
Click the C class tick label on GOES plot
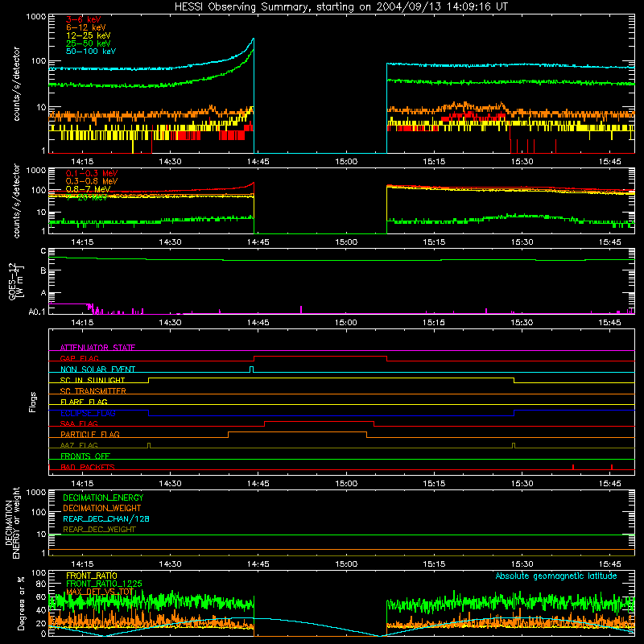tap(43, 251)
